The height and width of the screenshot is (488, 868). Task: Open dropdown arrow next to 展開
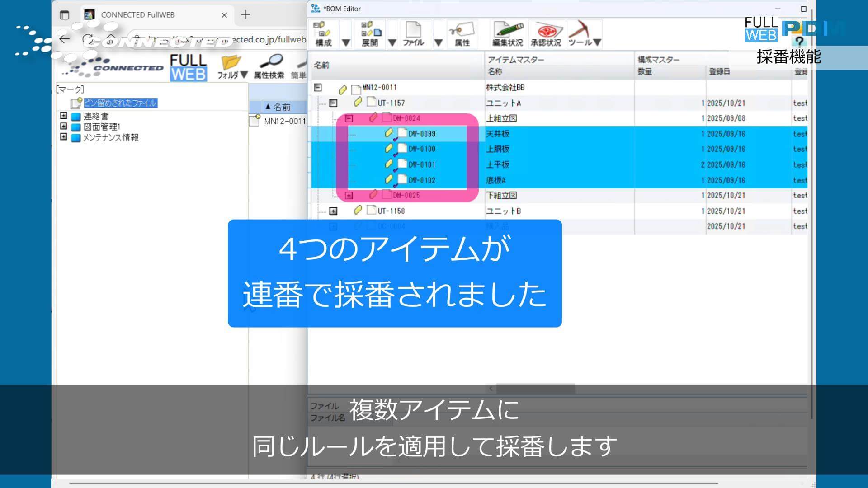coord(392,42)
